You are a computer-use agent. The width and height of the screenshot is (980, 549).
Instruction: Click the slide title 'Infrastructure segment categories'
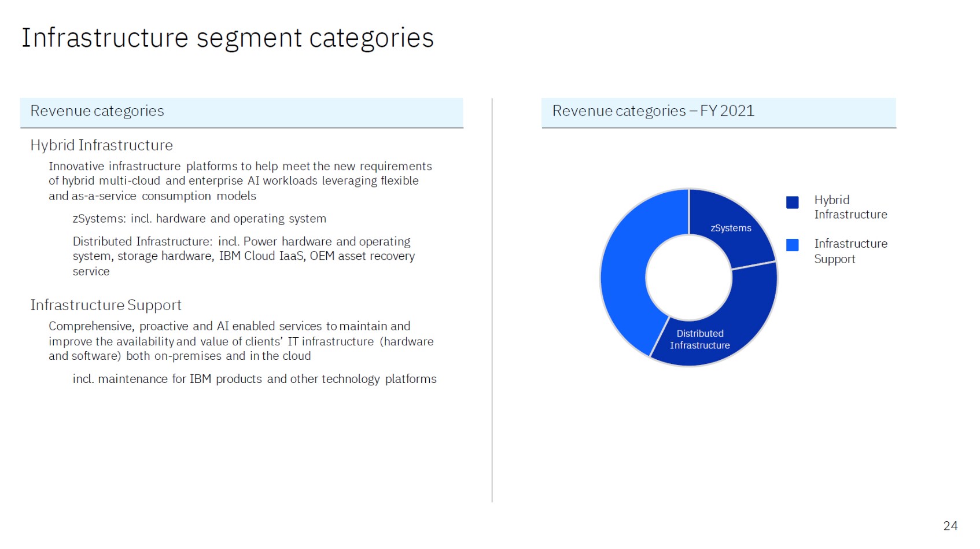227,38
